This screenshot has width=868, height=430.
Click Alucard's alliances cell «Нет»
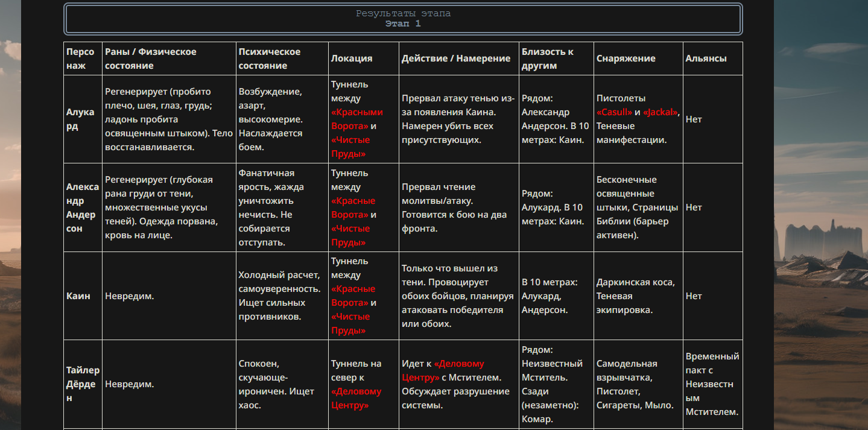(x=712, y=119)
